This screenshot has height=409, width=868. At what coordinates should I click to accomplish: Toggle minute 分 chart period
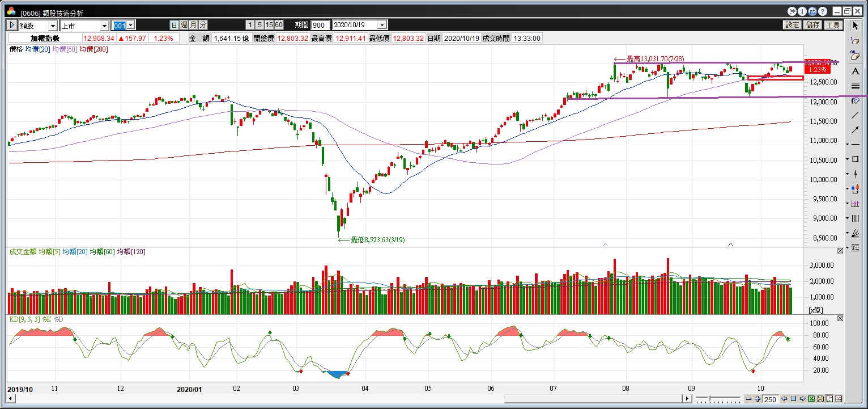[x=202, y=25]
